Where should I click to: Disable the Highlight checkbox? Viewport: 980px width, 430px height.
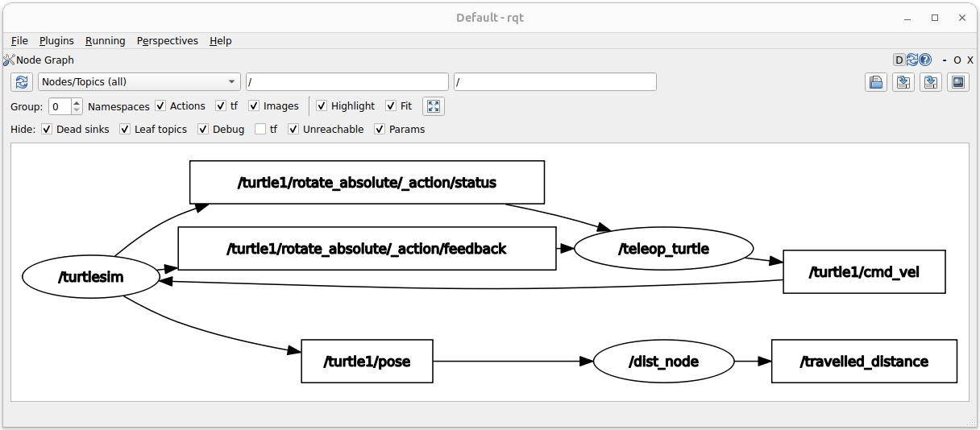click(322, 106)
